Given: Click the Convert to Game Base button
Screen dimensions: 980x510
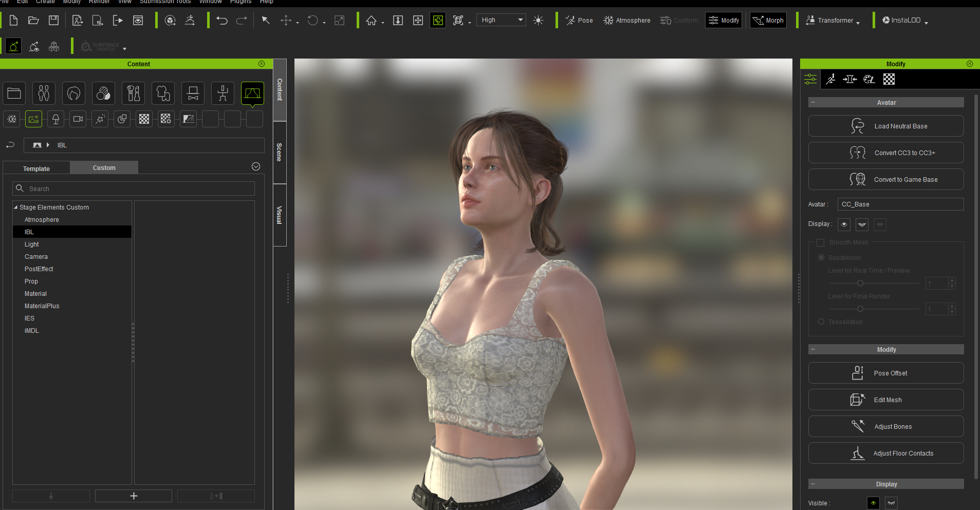Looking at the screenshot, I should click(x=885, y=179).
